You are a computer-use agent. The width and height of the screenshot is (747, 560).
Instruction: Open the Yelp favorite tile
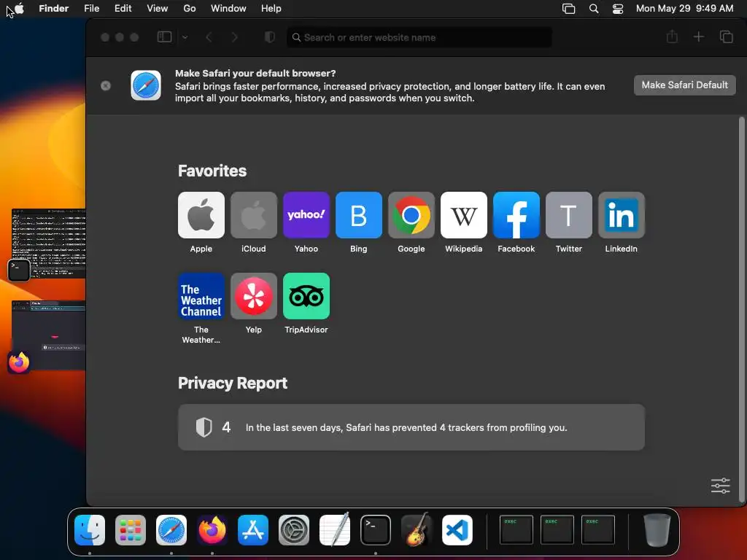click(253, 296)
